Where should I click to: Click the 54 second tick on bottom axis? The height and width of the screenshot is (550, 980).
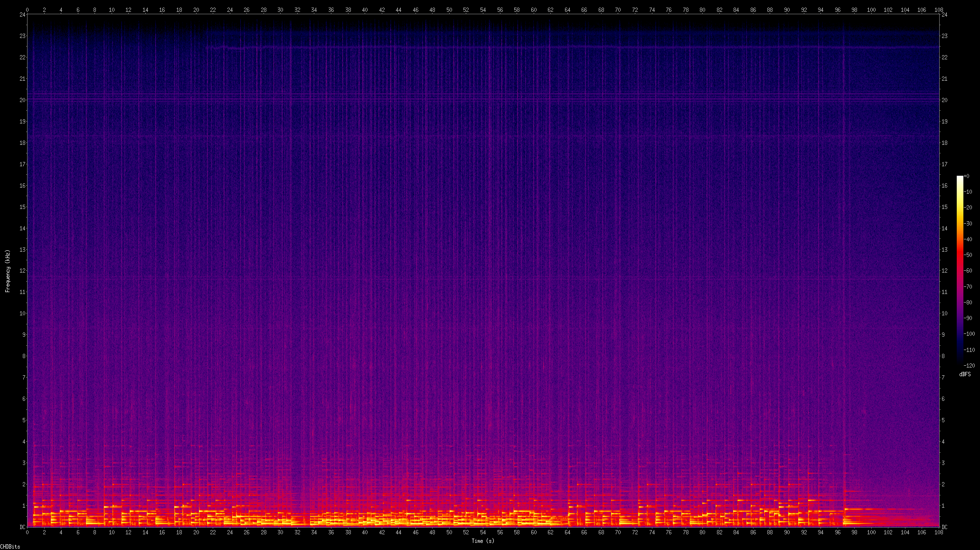[x=483, y=532]
